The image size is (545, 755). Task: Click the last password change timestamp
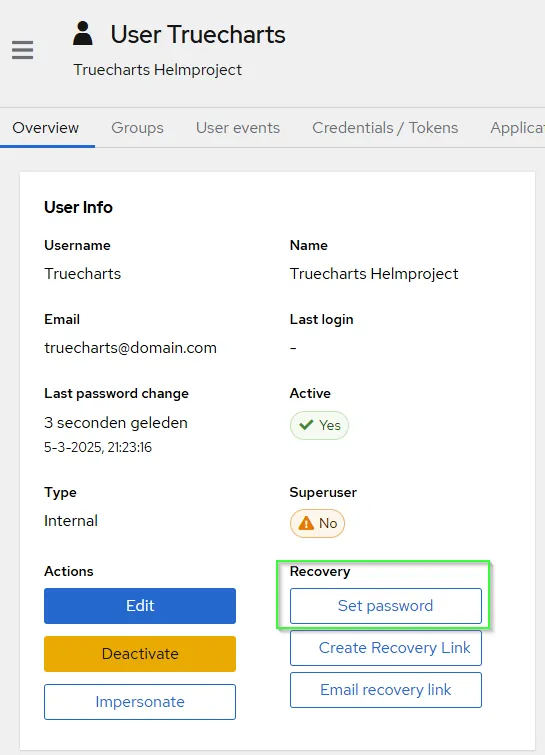pyautogui.click(x=98, y=447)
